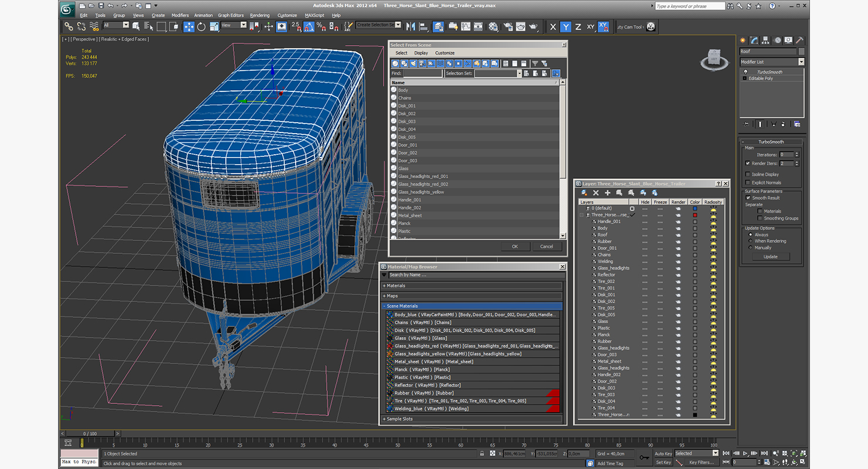Open Render Setup from the toolbar
Image resolution: width=868 pixels, height=469 pixels.
[507, 26]
